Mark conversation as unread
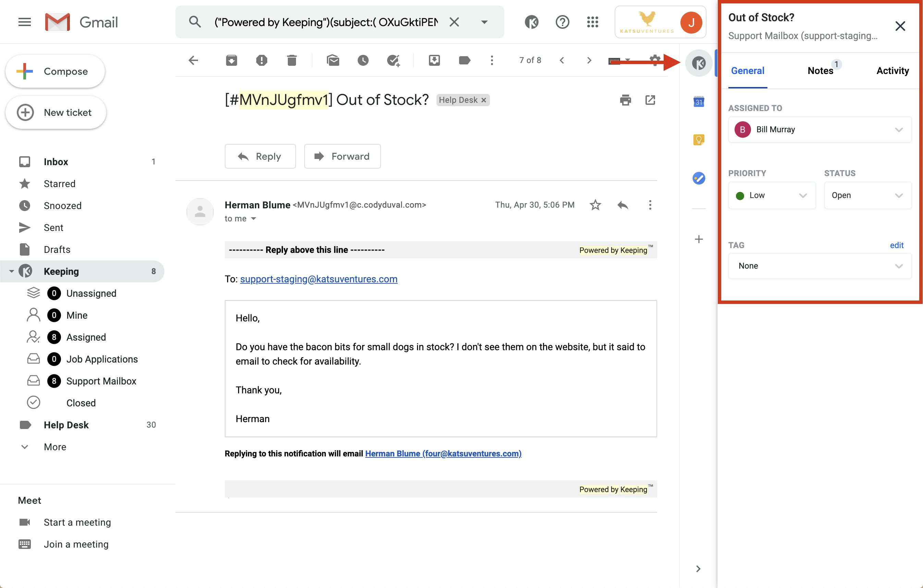Viewport: 923px width, 588px height. coord(333,60)
